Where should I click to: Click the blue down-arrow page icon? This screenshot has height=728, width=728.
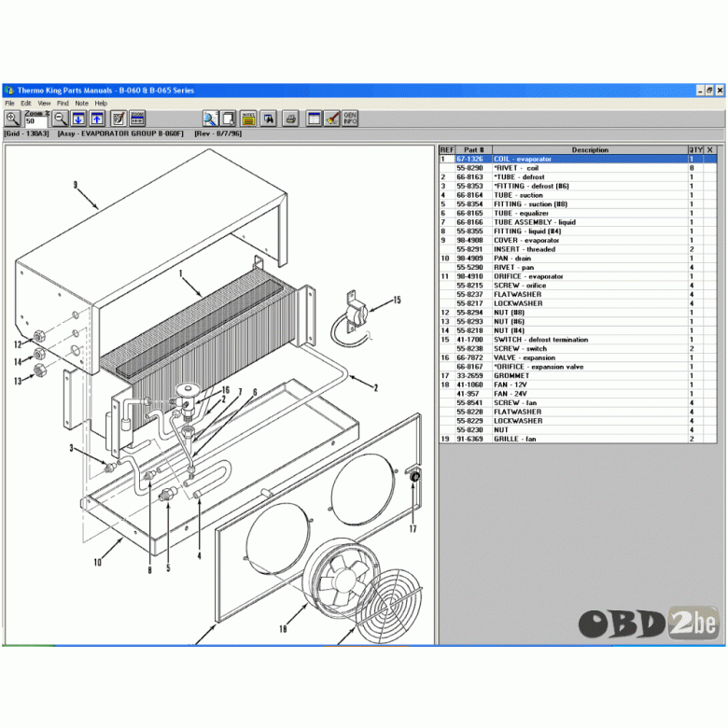pos(78,119)
